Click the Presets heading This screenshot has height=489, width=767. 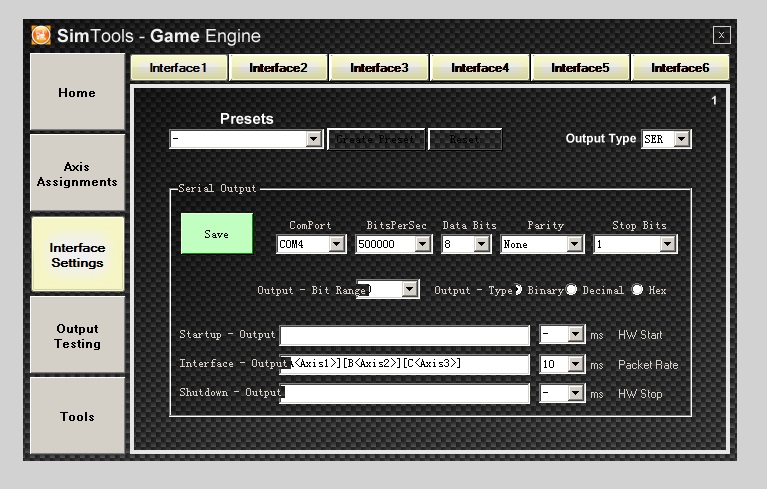(247, 119)
